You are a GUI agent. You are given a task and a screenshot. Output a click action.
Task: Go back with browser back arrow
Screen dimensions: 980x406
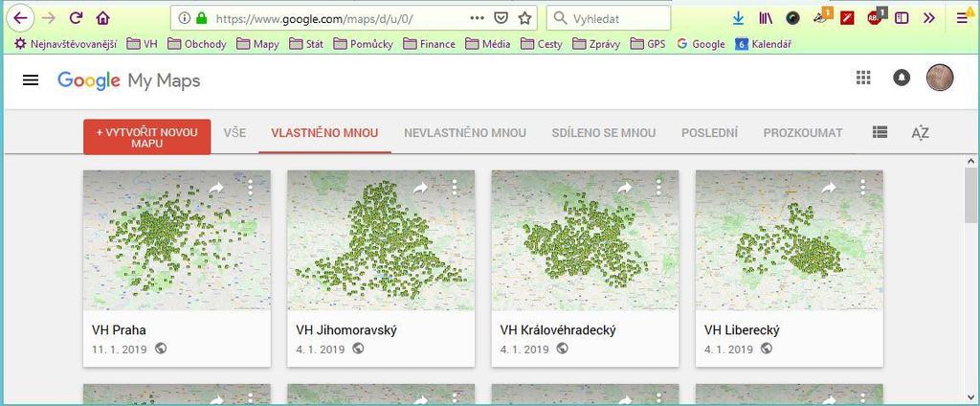pyautogui.click(x=21, y=18)
